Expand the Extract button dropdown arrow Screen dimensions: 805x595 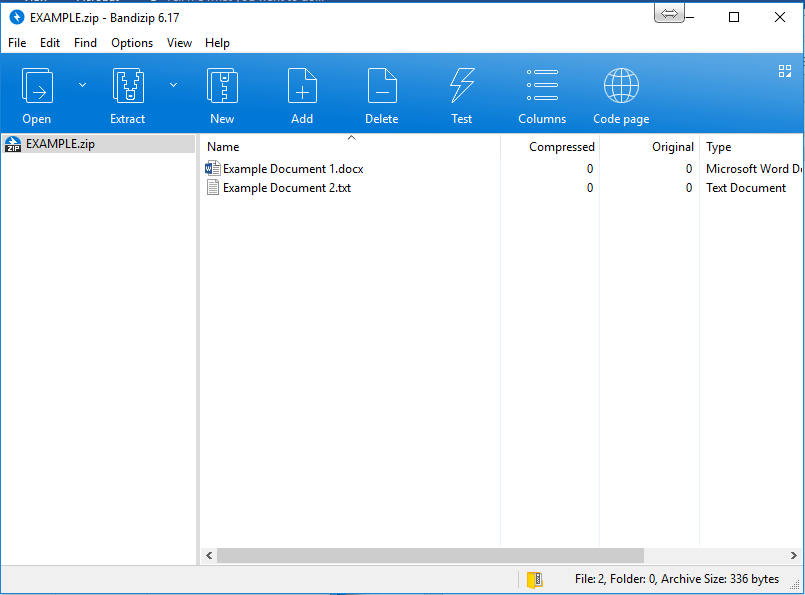[174, 85]
